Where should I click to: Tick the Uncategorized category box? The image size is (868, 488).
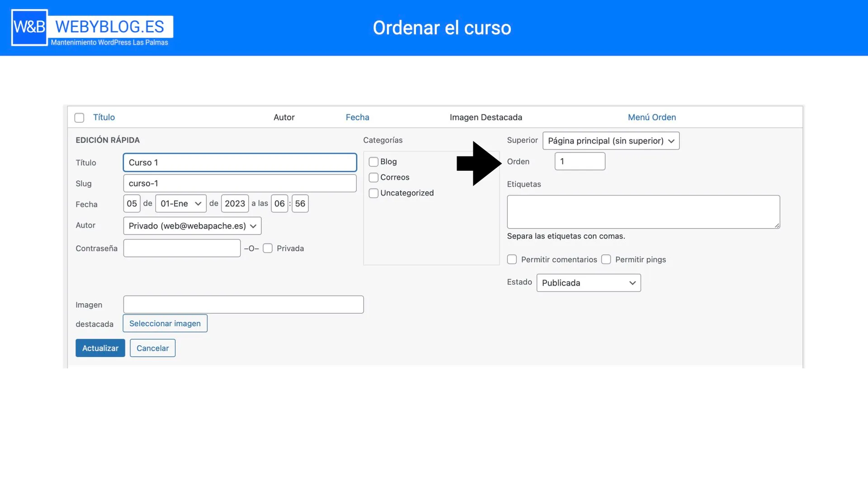[373, 193]
